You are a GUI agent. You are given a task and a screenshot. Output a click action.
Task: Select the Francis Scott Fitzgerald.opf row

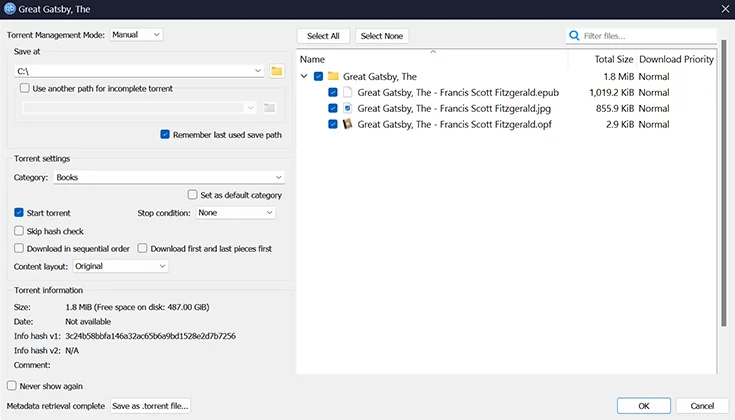tap(454, 124)
